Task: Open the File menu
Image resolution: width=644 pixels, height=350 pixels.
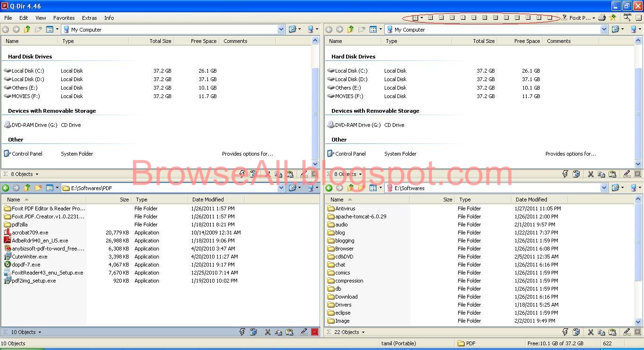Action: (x=8, y=18)
